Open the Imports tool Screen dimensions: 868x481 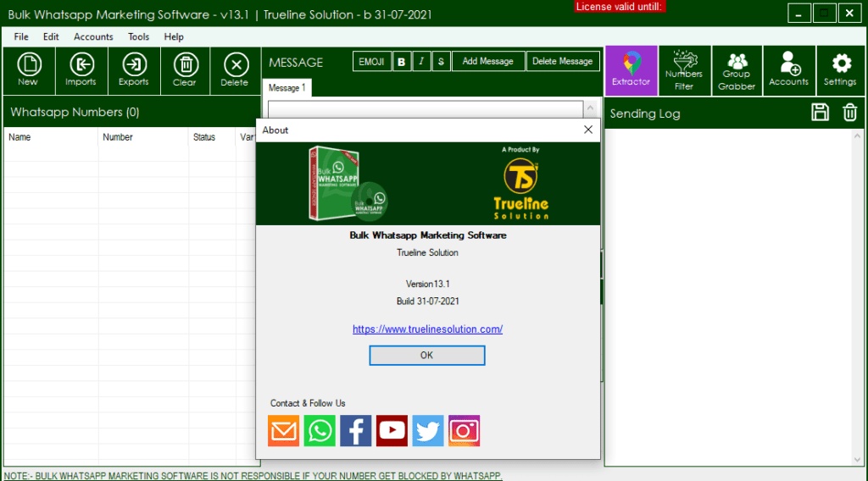click(81, 70)
